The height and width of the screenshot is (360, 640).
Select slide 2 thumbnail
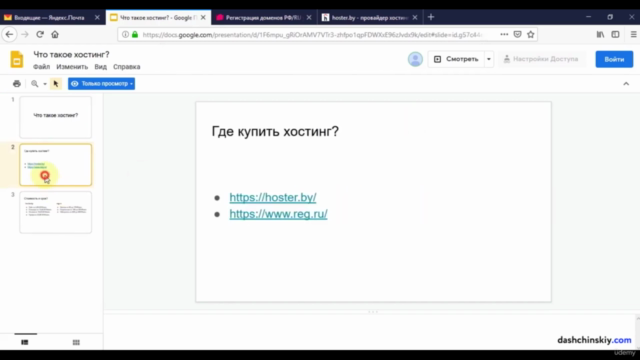56,165
